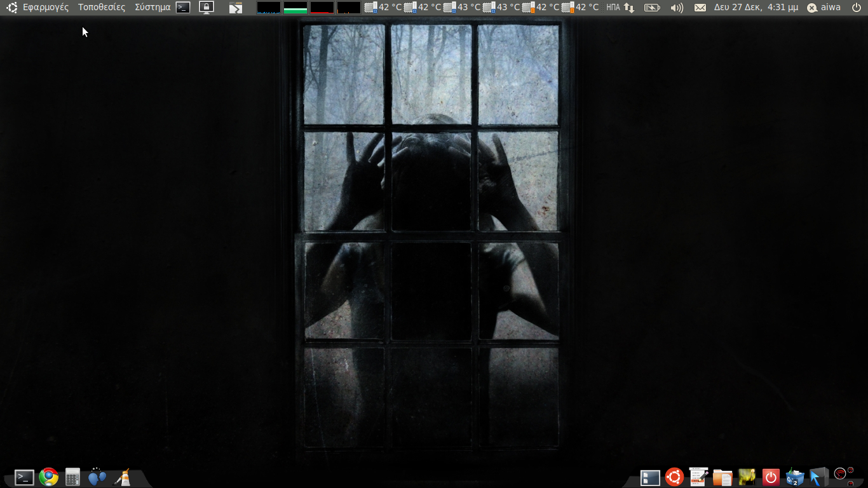Click the window list icon in right dock

(x=650, y=478)
